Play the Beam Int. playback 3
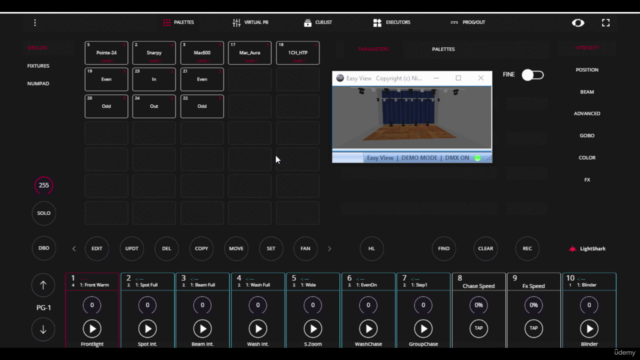Viewport: 640px width, 360px height. coord(202,329)
